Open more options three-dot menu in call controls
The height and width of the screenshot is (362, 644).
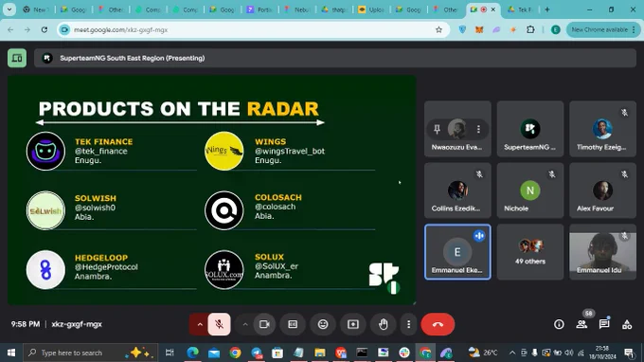[x=408, y=324]
